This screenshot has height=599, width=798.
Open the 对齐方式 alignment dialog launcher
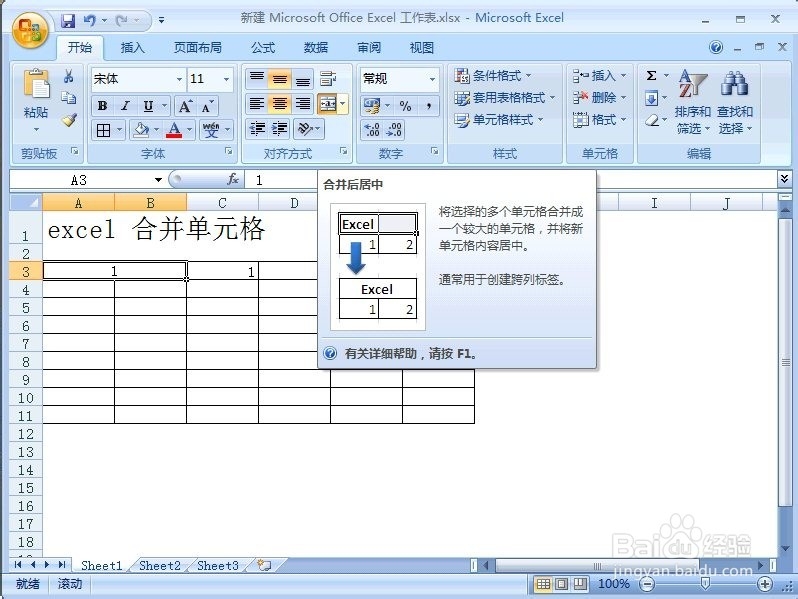344,151
